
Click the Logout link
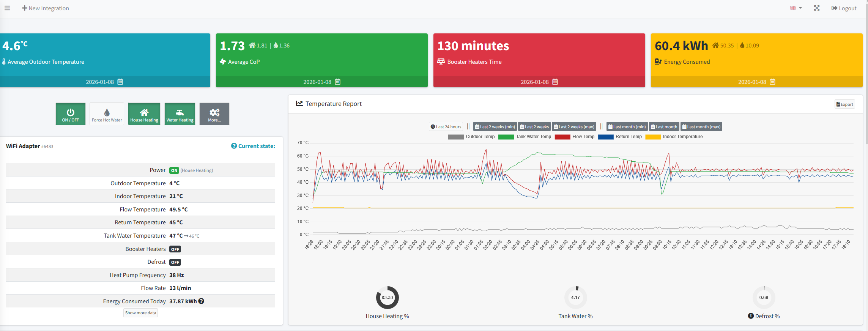tap(844, 8)
